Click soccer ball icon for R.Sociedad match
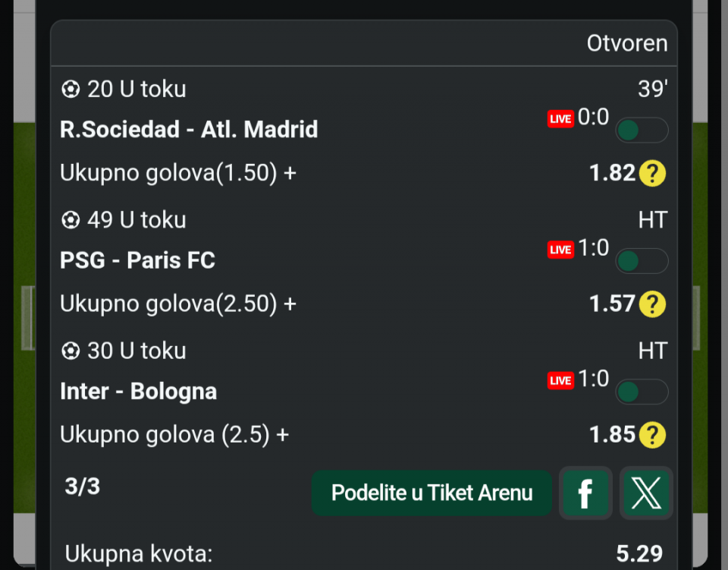 (71, 90)
